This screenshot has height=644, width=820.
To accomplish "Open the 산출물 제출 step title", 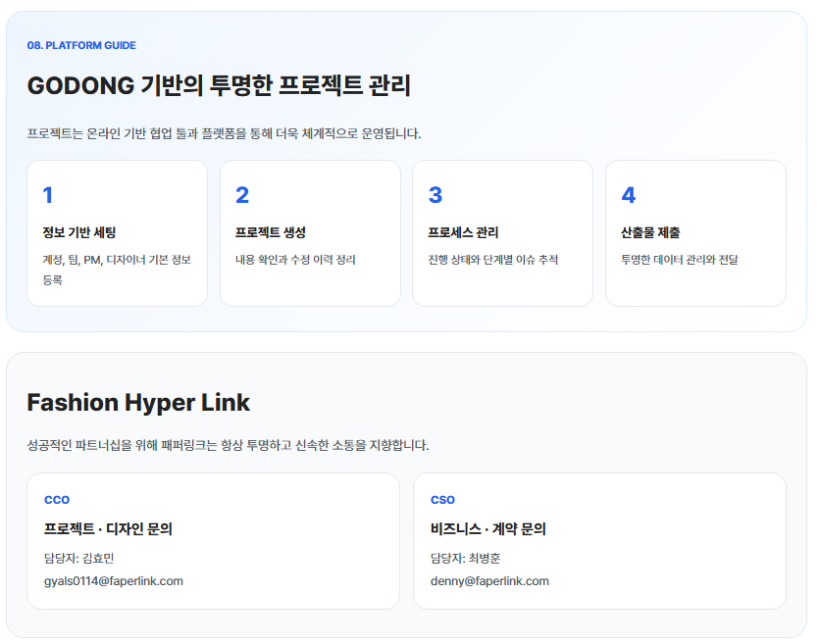I will pyautogui.click(x=650, y=232).
